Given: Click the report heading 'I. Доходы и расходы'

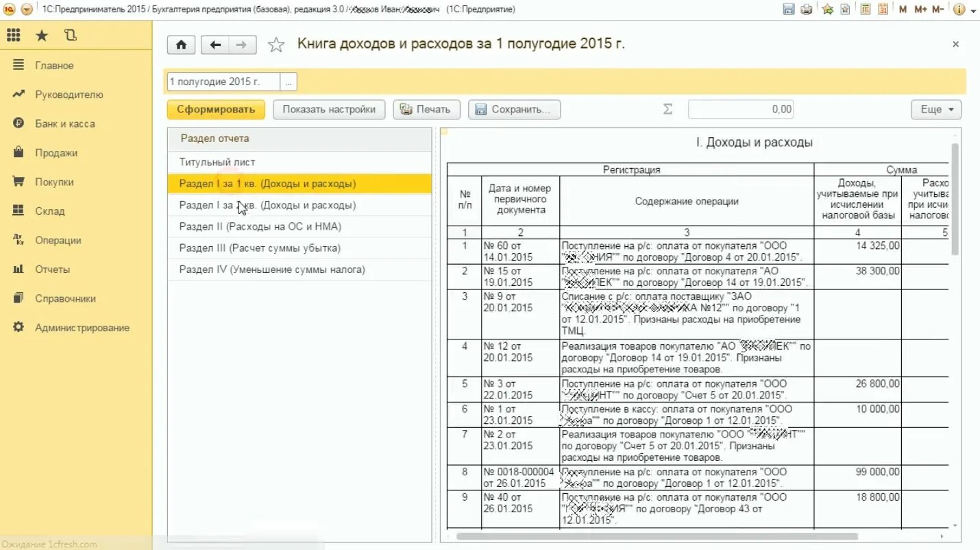Looking at the screenshot, I should [x=754, y=143].
